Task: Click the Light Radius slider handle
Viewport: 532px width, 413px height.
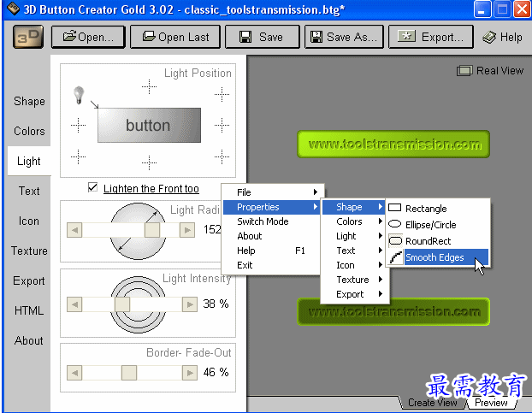Action: 152,230
